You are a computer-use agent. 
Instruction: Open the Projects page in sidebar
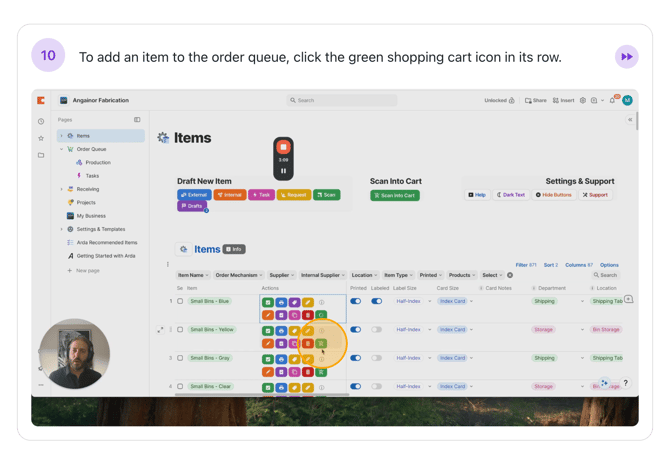86,202
